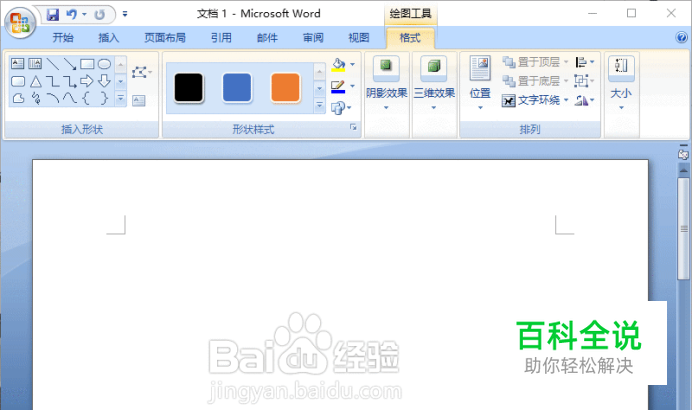Screen dimensions: 692x410
Task: Select the curve shape
Action: click(70, 98)
